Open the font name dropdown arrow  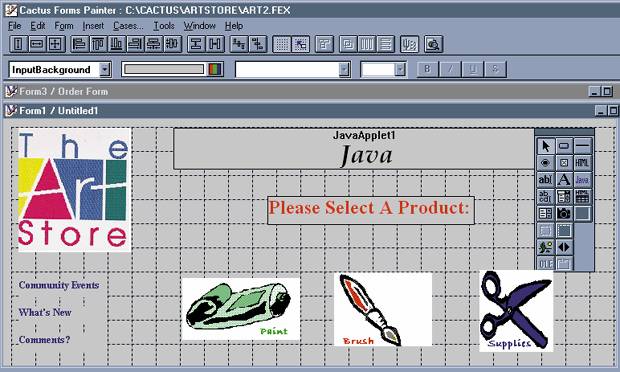[344, 70]
